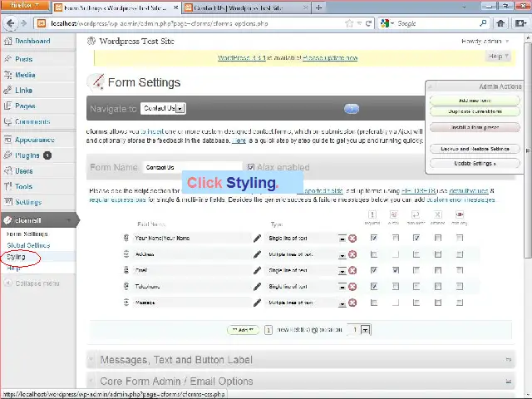This screenshot has height=399, width=532.
Task: Click the edit pencil for the Address field
Action: (258, 254)
